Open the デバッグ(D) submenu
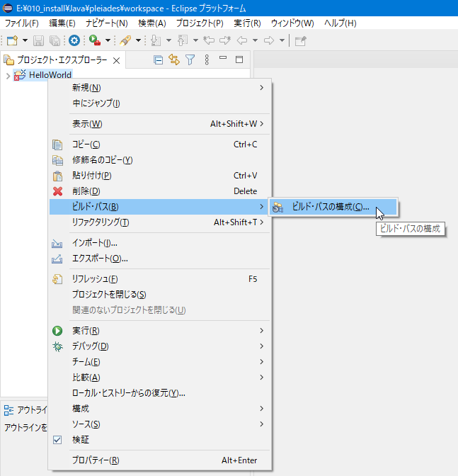Image resolution: width=458 pixels, height=476 pixels. [x=160, y=346]
